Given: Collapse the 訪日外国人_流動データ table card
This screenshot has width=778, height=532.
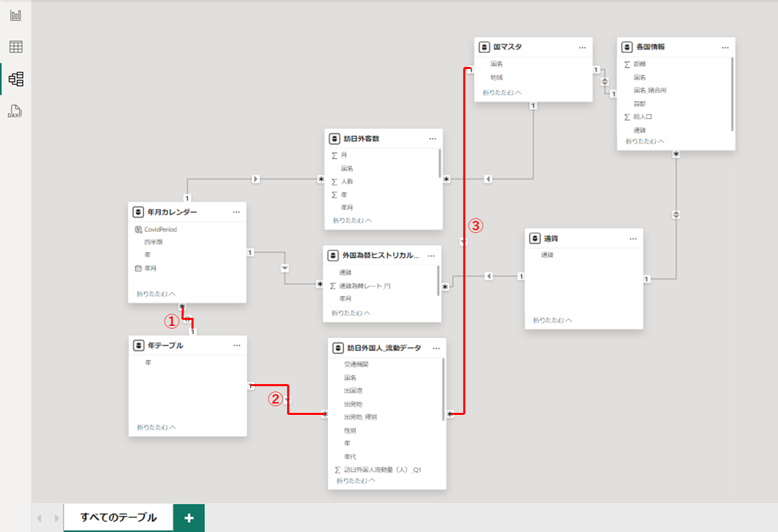Looking at the screenshot, I should click(x=356, y=481).
